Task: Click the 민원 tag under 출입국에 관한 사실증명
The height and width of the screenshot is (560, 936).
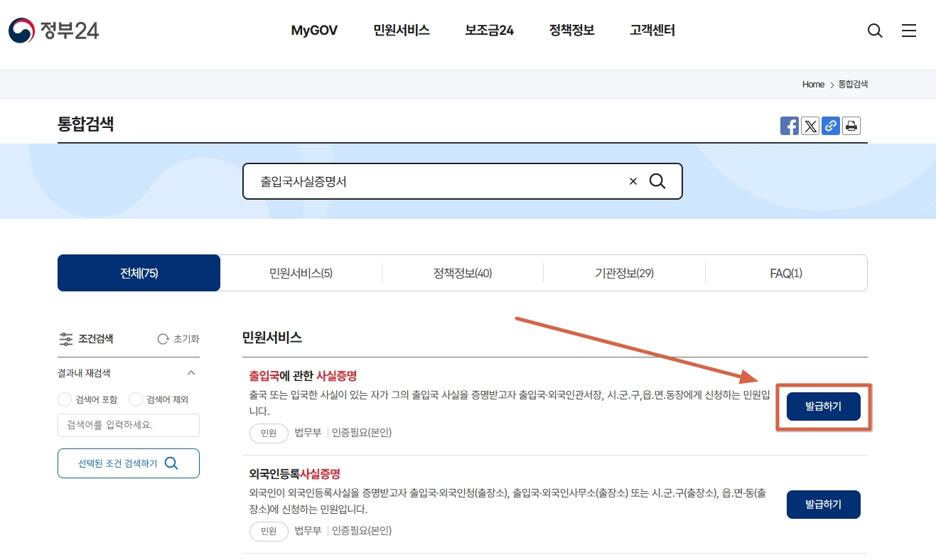Action: [269, 433]
